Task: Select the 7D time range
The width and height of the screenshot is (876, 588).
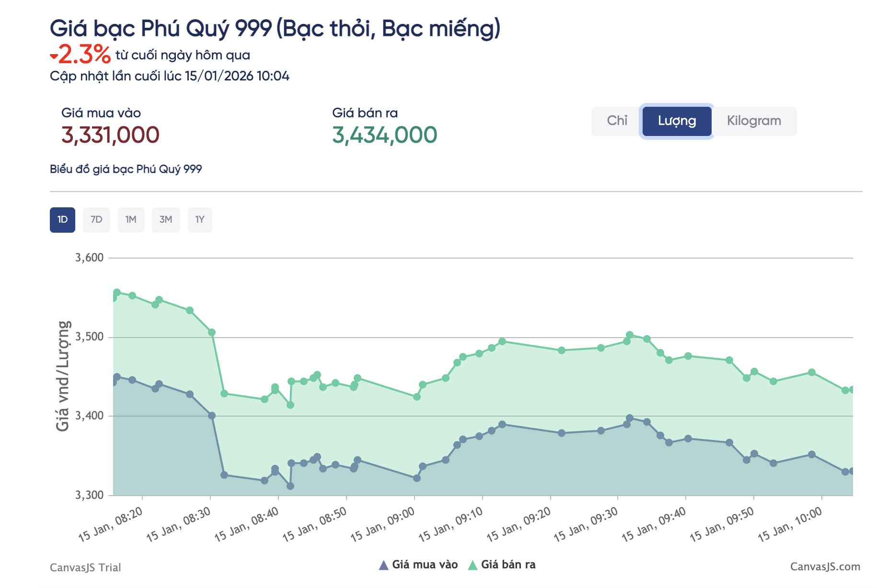Action: coord(96,219)
